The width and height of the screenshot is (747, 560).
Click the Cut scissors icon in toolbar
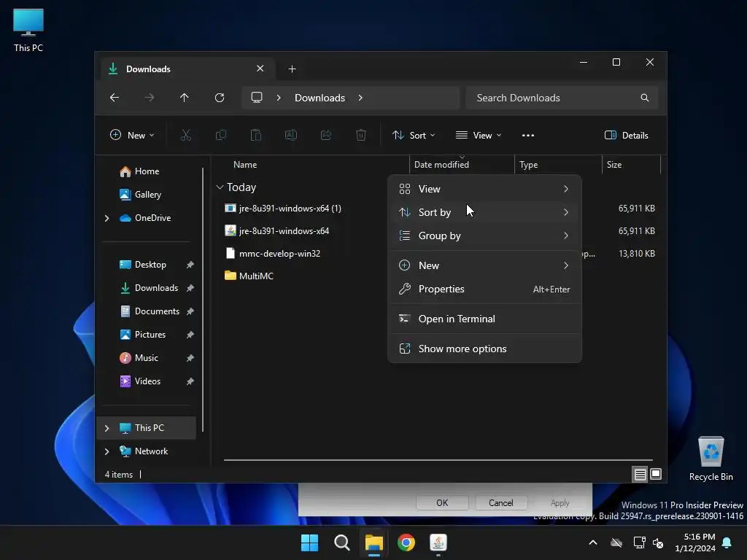[x=186, y=135]
